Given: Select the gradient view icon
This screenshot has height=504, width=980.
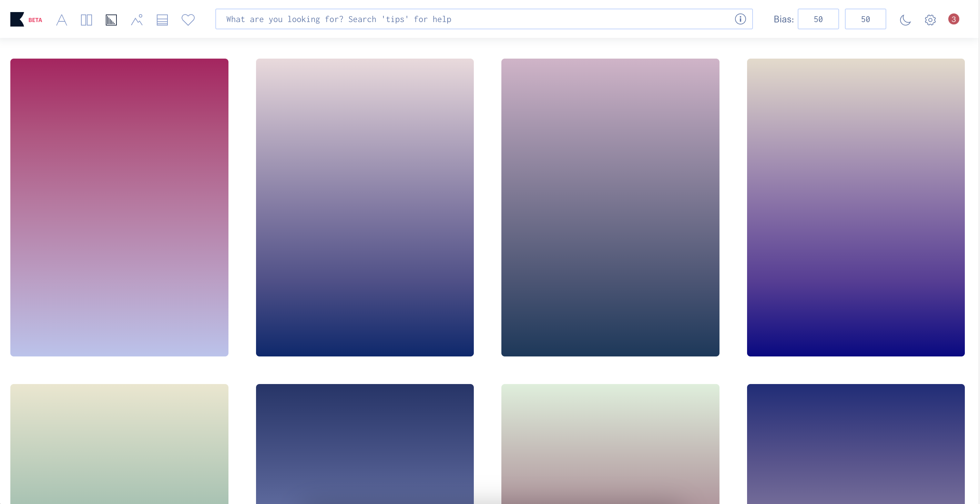Looking at the screenshot, I should [111, 20].
